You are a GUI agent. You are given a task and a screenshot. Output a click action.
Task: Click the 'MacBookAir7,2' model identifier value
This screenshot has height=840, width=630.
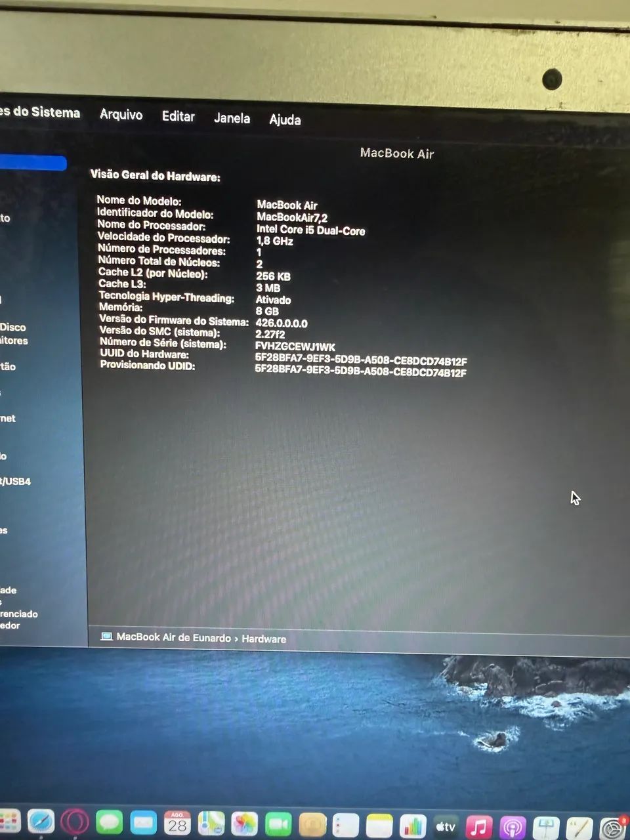pyautogui.click(x=291, y=217)
